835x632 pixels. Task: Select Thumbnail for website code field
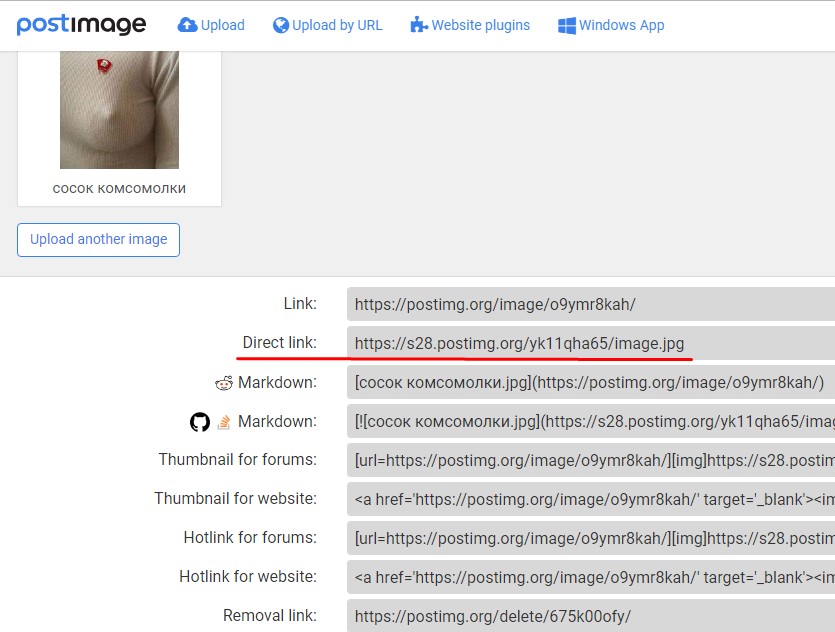point(591,499)
